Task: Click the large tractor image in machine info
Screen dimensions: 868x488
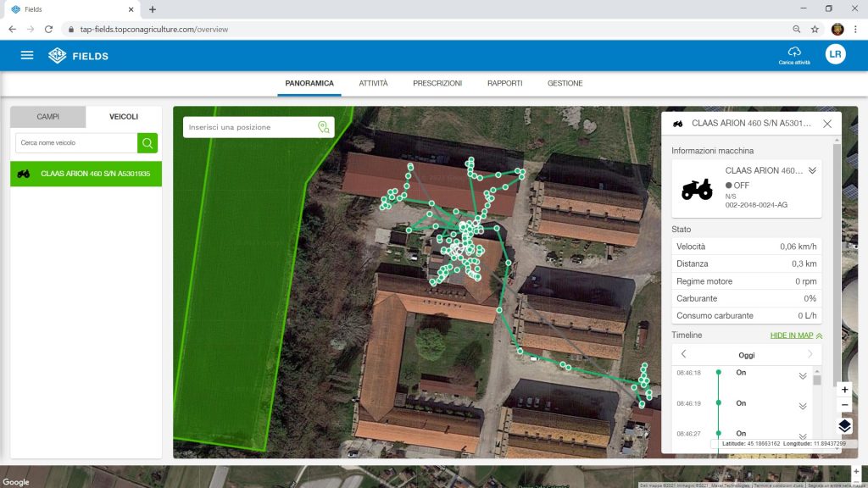Action: pos(697,189)
